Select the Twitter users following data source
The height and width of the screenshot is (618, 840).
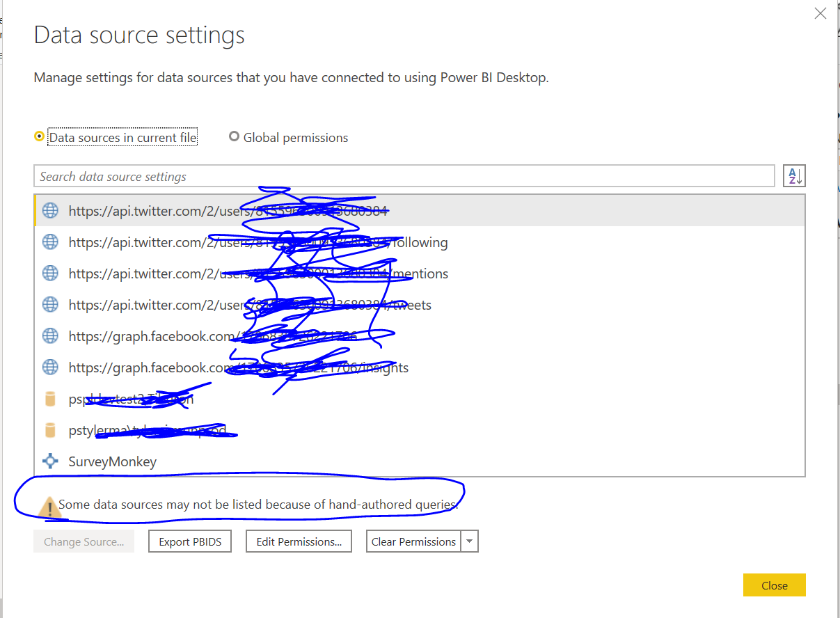tap(420, 242)
